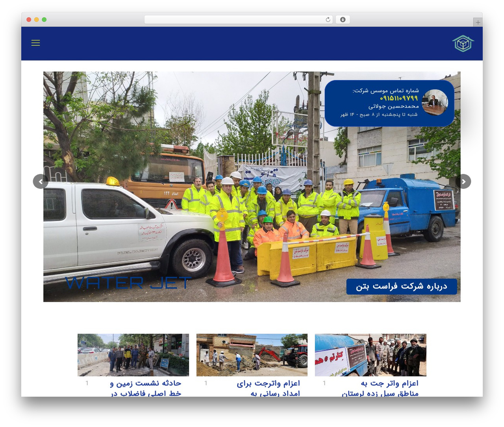504x427 pixels.
Task: Click the founder phone number ۰۹۱۵۱۱۰۹۷۹۹
Action: point(398,98)
